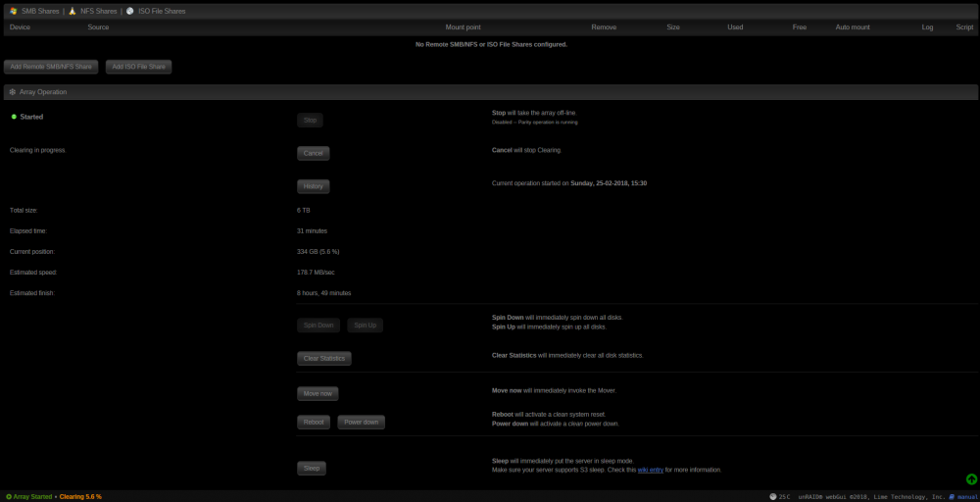Click the disabled Stop array button
This screenshot has height=502, width=980.
point(310,120)
